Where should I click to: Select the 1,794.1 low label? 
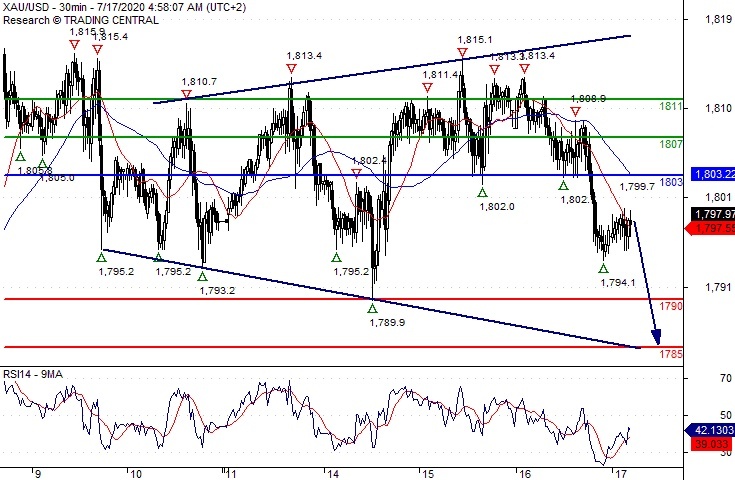618,282
